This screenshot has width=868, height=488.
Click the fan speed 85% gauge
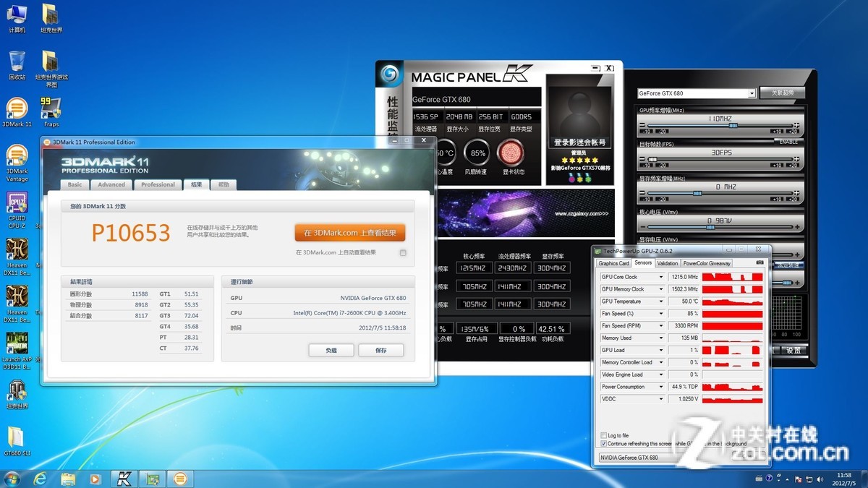point(477,153)
